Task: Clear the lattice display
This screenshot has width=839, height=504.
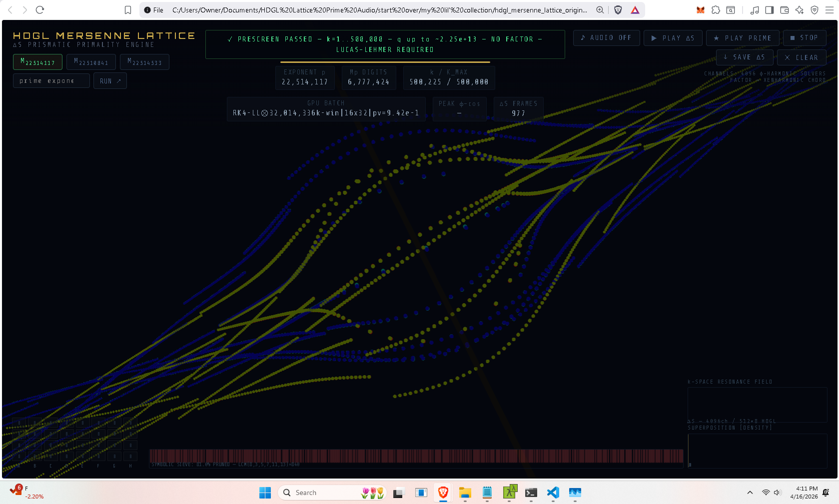Action: click(x=801, y=57)
